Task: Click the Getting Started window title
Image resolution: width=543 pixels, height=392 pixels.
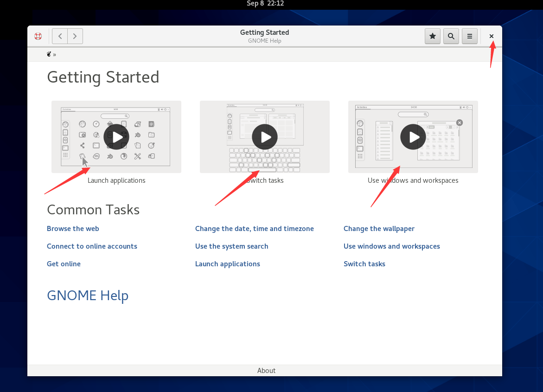Action: 265,32
